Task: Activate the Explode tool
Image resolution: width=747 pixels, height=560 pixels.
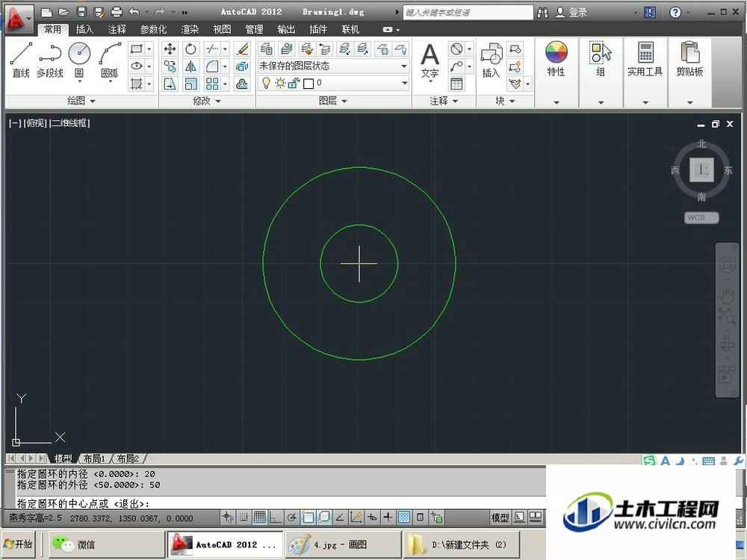Action: coord(242,66)
